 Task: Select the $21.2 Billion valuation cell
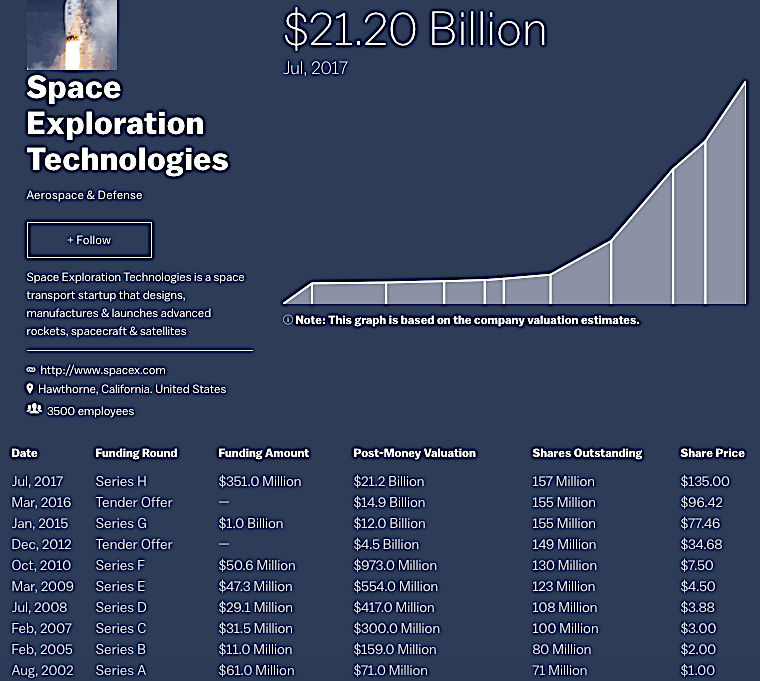tap(389, 481)
